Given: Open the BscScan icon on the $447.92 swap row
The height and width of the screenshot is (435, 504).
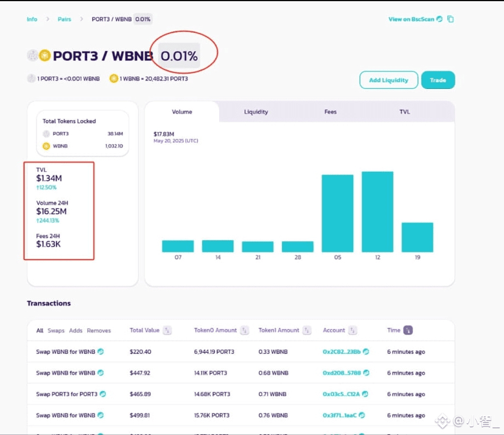Looking at the screenshot, I should [100, 373].
